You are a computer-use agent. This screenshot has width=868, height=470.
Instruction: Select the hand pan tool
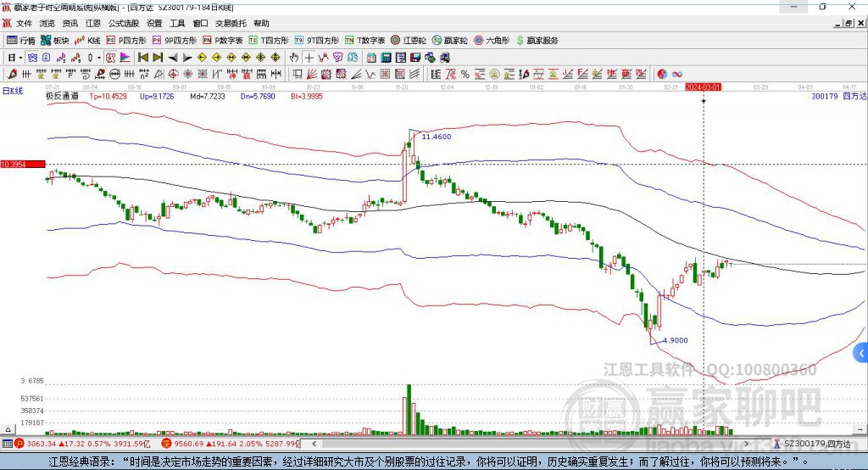294,58
